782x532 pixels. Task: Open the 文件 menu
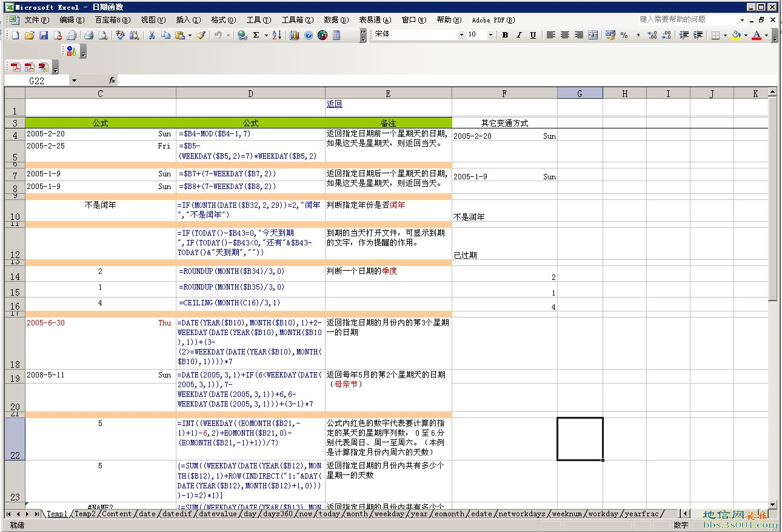pos(36,20)
